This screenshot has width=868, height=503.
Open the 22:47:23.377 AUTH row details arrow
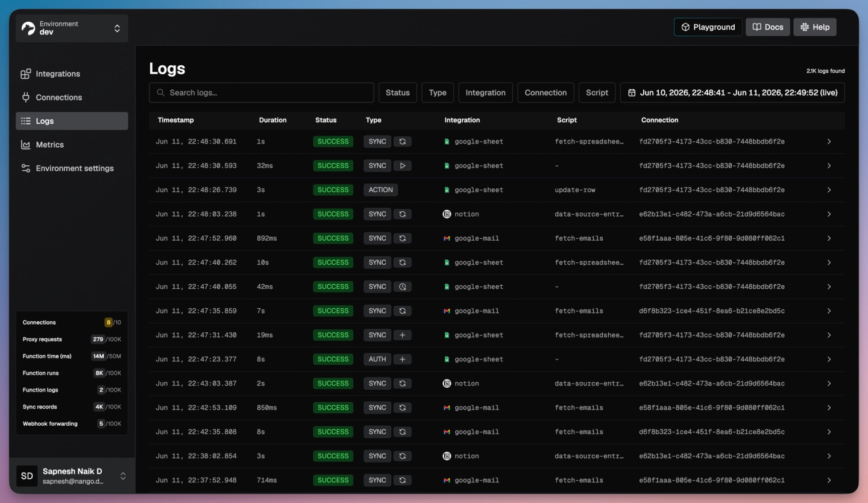(829, 359)
